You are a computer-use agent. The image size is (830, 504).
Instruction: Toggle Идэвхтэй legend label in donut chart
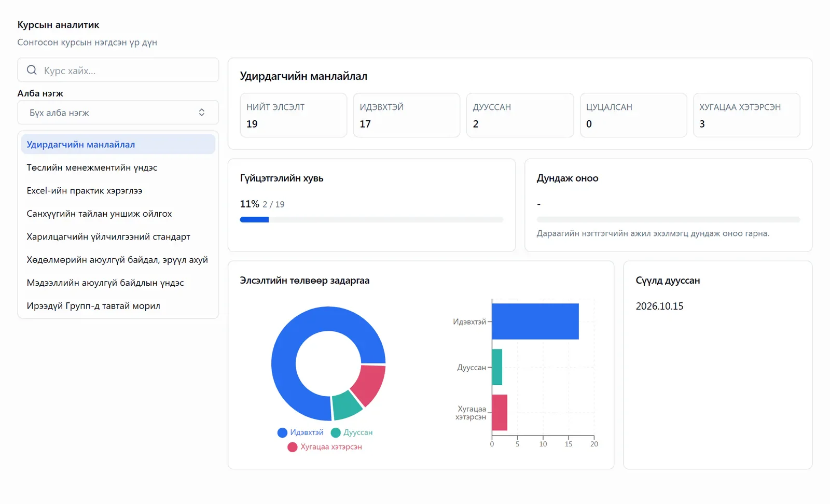pos(307,432)
